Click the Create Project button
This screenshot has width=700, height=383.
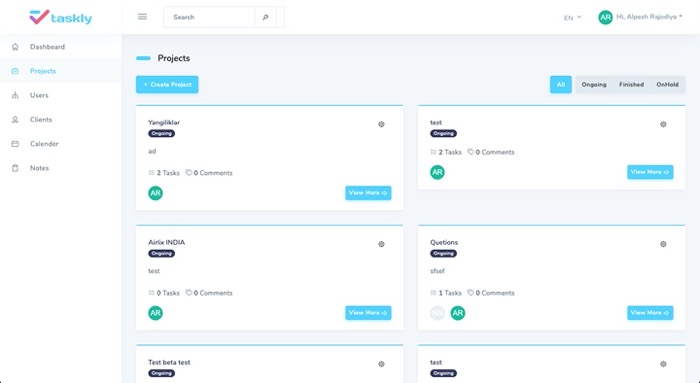click(167, 84)
